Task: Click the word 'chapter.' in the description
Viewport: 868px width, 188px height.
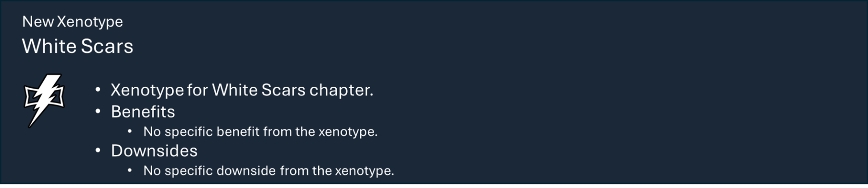Action: click(x=341, y=90)
